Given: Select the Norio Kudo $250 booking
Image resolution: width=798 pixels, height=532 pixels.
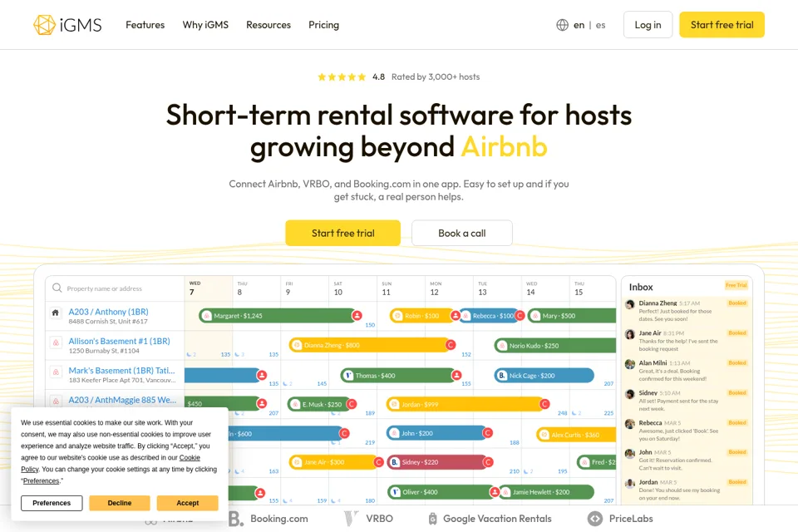Looking at the screenshot, I should (555, 346).
